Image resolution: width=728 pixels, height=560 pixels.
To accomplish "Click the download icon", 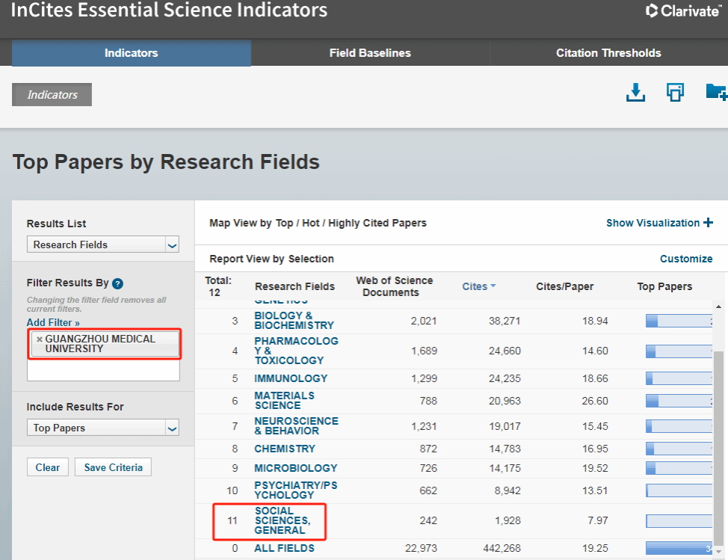I will [635, 93].
